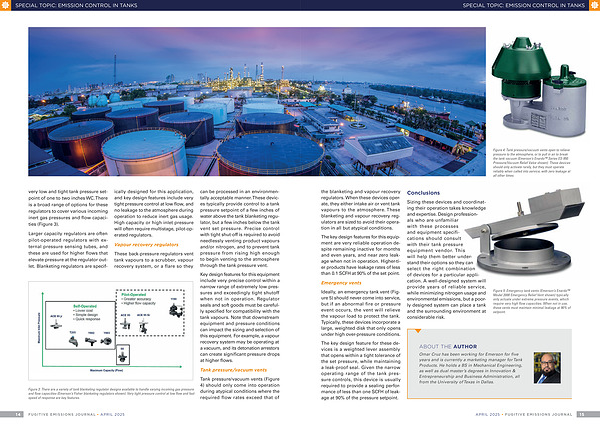This screenshot has width=600, height=424.
Task: Click the 'Maximum Inlet Pressure' axis label
Action: click(39, 328)
